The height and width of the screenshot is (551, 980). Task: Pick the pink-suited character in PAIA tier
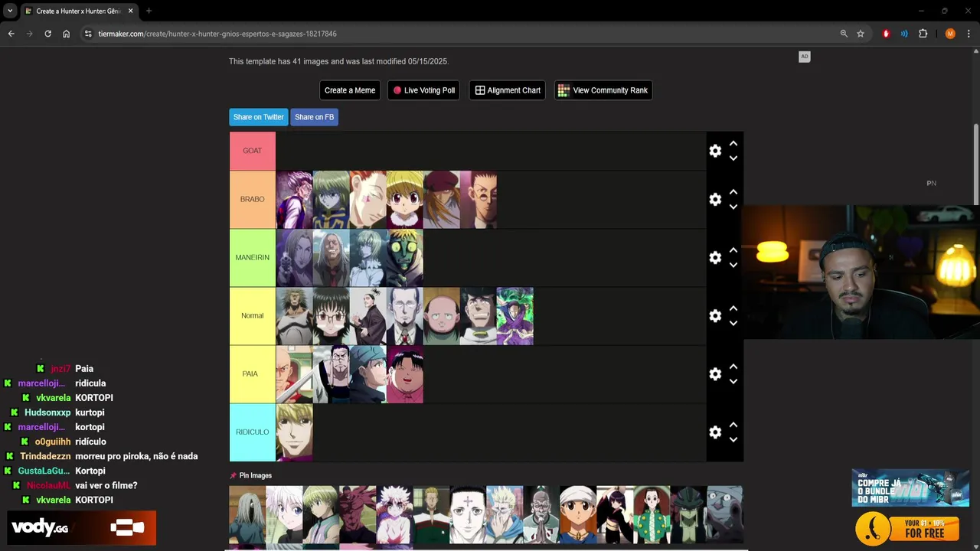[405, 374]
